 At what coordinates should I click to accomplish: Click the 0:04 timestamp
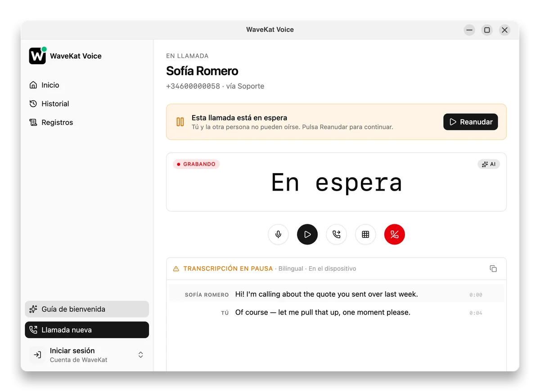(x=476, y=313)
